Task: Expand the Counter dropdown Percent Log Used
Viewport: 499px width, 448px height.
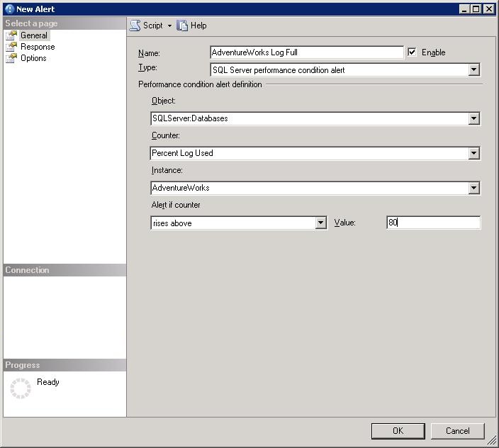Action: 473,153
